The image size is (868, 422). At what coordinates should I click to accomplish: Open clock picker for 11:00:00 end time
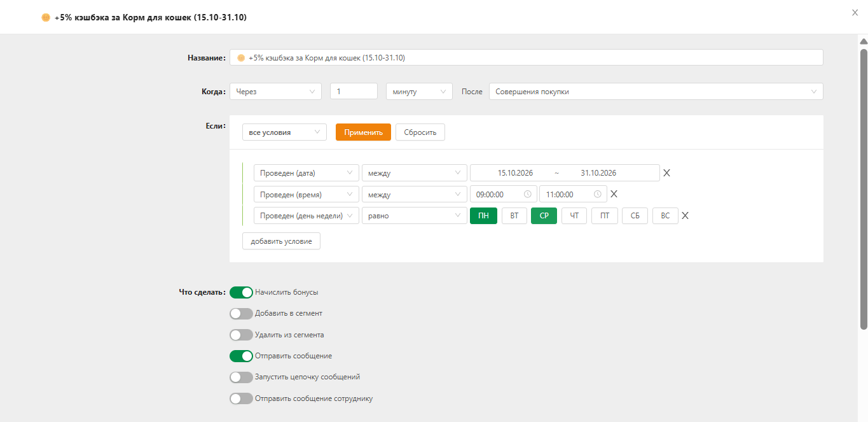pyautogui.click(x=597, y=195)
